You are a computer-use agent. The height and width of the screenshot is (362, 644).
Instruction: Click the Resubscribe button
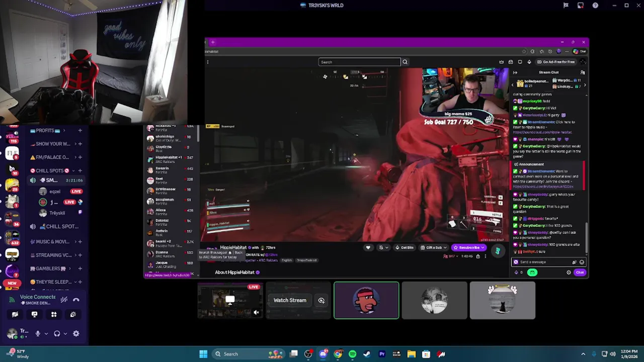coord(469,247)
